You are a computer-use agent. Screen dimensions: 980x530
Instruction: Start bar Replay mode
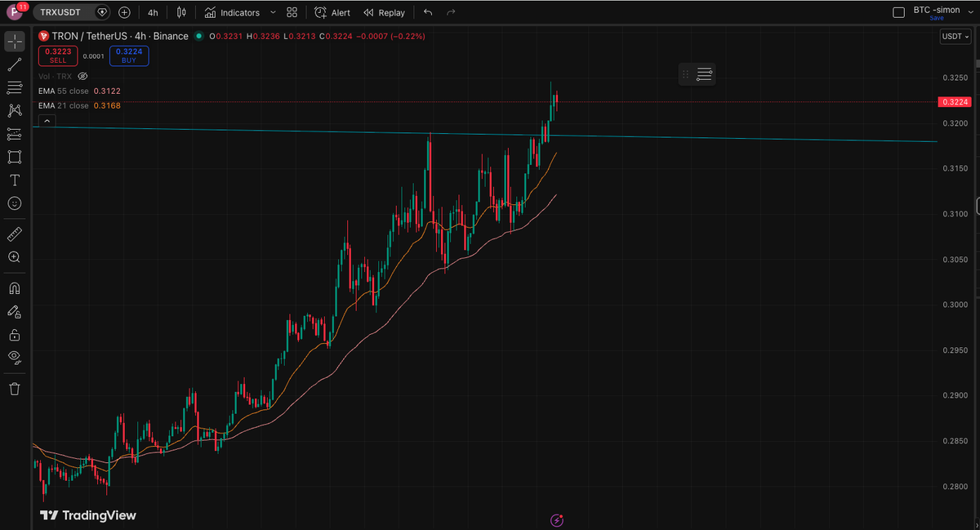384,12
